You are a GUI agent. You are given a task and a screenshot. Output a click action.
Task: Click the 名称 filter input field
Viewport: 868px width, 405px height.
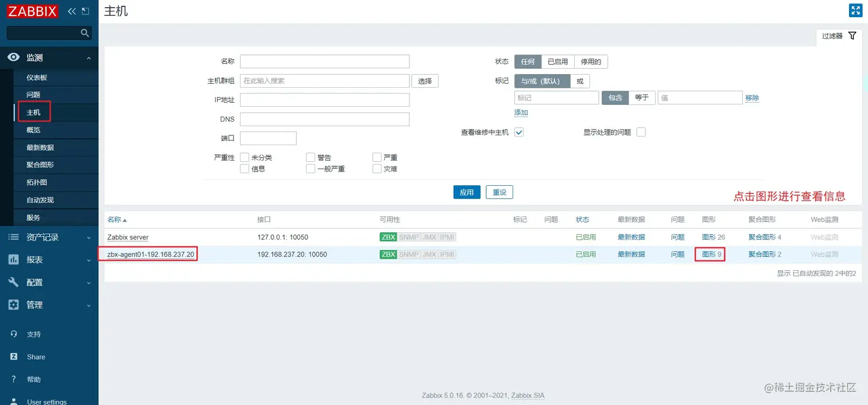[x=324, y=61]
